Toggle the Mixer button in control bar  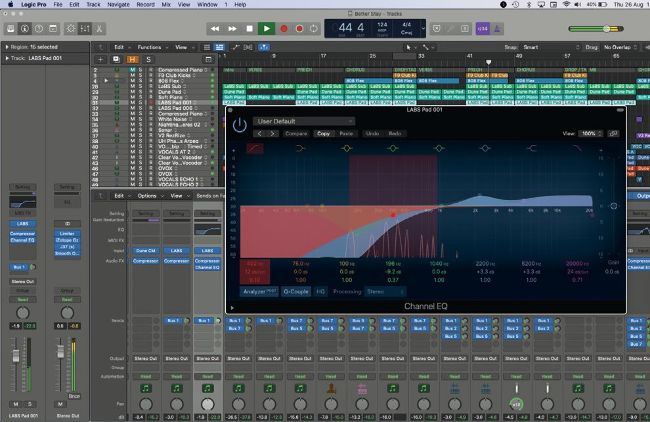point(85,29)
